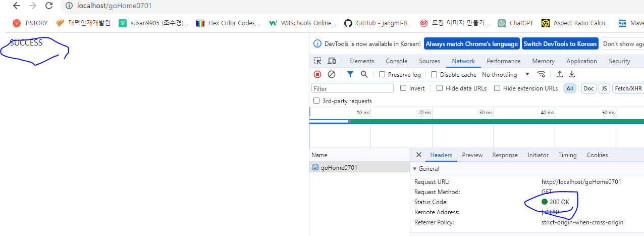Screen dimensions: 644x236
Task: Switch to the Security tab
Action: [619, 61]
